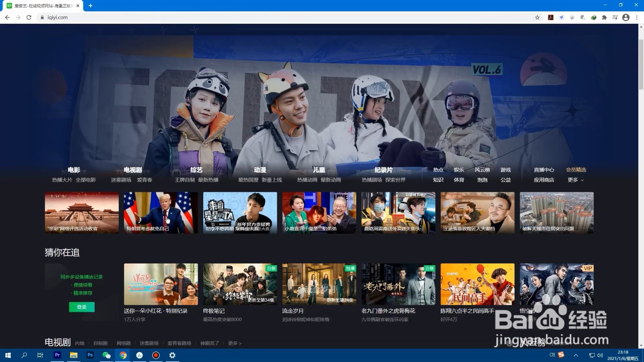The width and height of the screenshot is (644, 362).
Task: Click the Adobe Acrobat extension icon
Action: click(551, 17)
